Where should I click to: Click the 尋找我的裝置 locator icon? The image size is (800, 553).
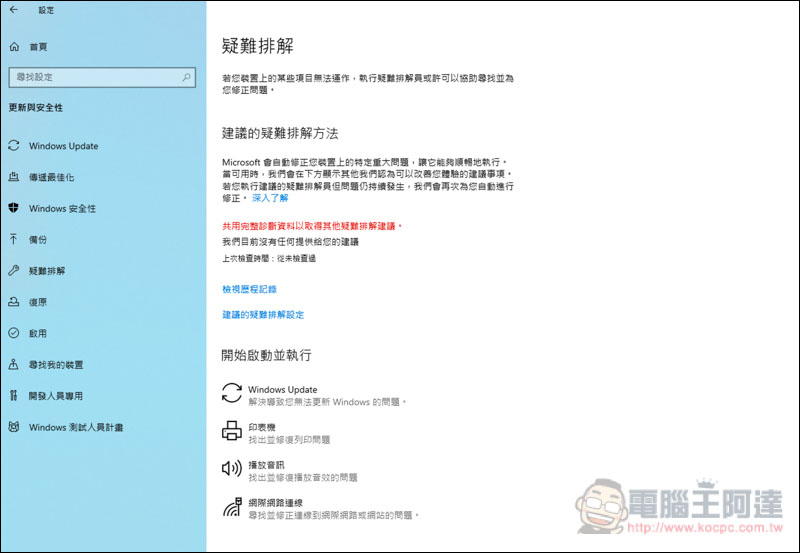tap(14, 364)
